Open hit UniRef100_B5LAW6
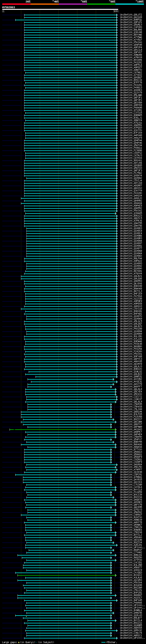The image size is (146, 644). pyautogui.click(x=131, y=95)
